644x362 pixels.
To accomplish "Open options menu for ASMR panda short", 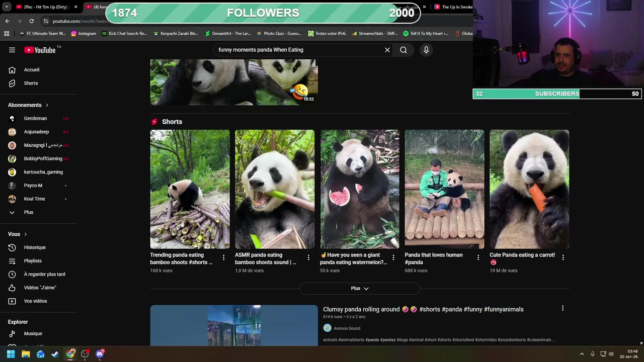I will click(x=308, y=257).
